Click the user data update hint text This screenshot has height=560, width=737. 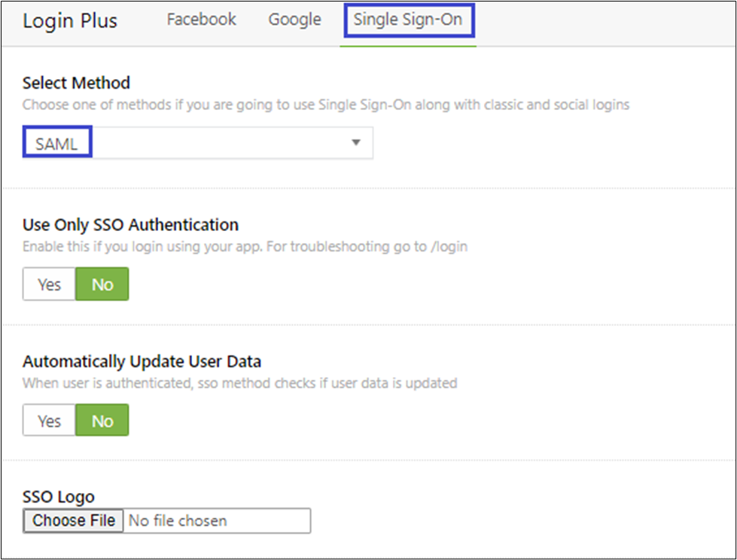point(239,382)
